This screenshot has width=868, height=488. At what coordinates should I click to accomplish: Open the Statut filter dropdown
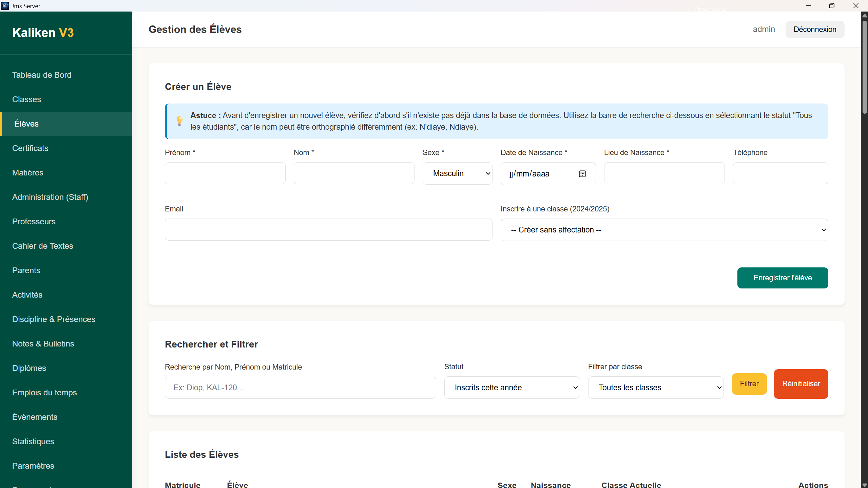pos(512,388)
